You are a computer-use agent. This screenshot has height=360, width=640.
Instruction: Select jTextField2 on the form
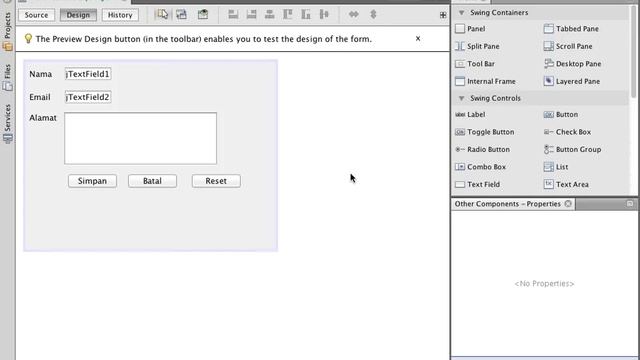tap(88, 97)
